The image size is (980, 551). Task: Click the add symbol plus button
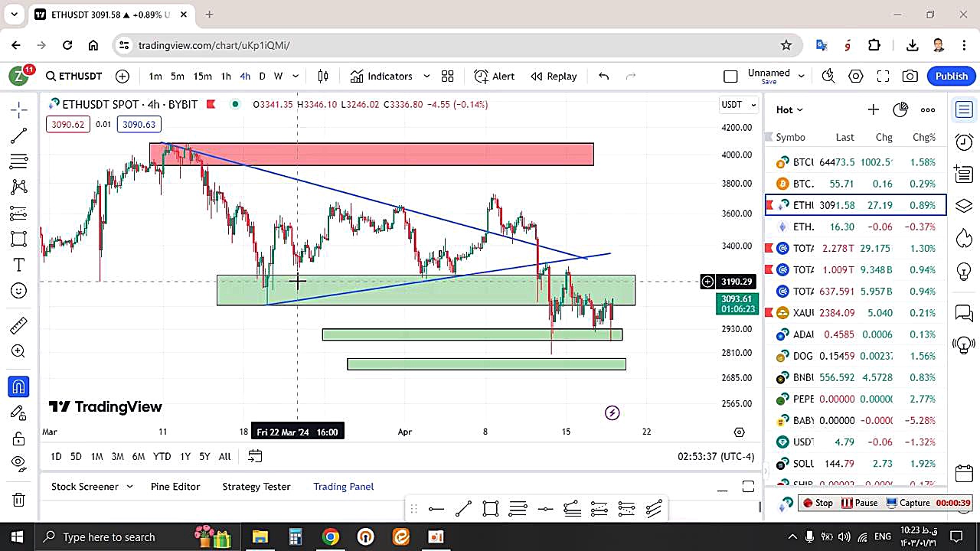click(x=122, y=76)
